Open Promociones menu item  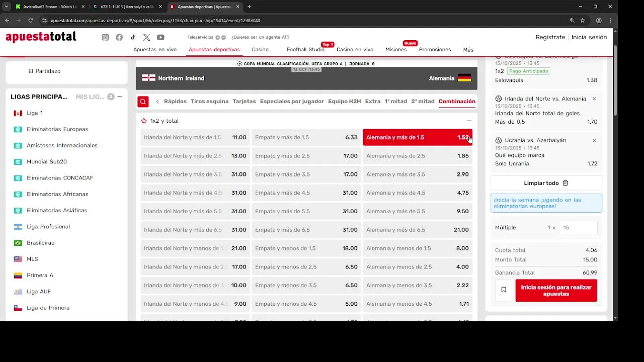pyautogui.click(x=435, y=50)
